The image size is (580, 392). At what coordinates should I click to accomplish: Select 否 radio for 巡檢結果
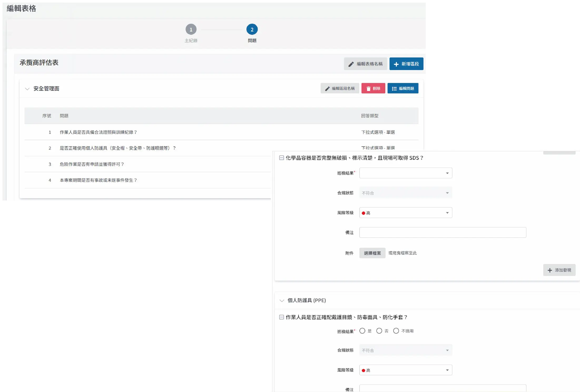pos(379,331)
